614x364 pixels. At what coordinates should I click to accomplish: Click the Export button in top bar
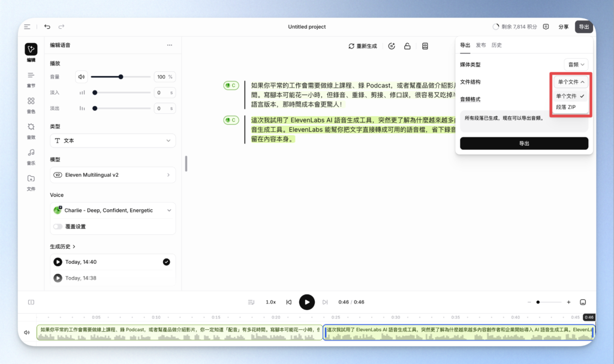click(584, 26)
